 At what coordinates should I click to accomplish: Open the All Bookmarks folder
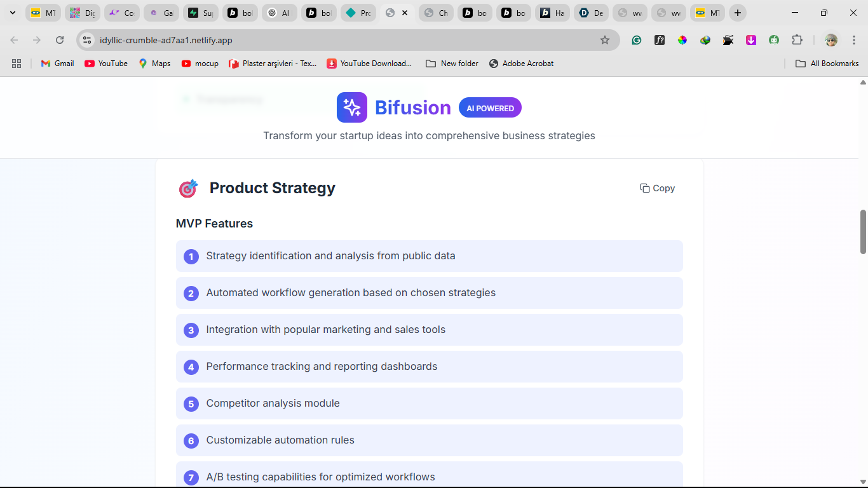point(827,64)
